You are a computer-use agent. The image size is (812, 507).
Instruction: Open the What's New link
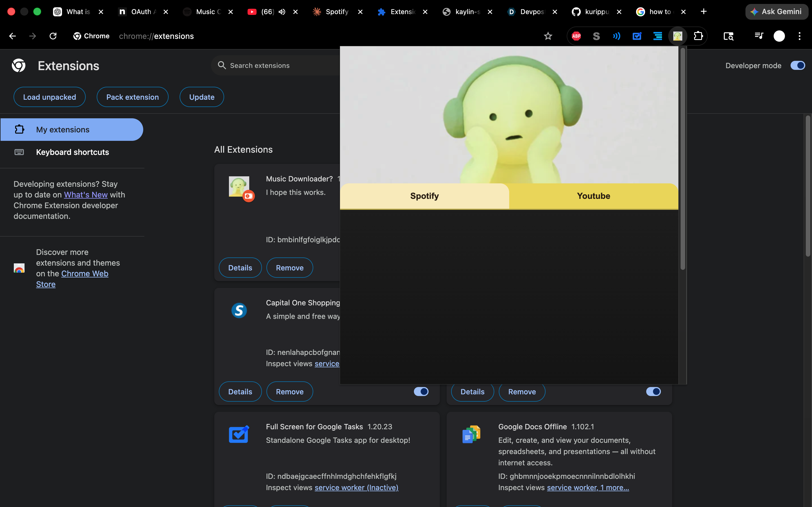coord(85,195)
